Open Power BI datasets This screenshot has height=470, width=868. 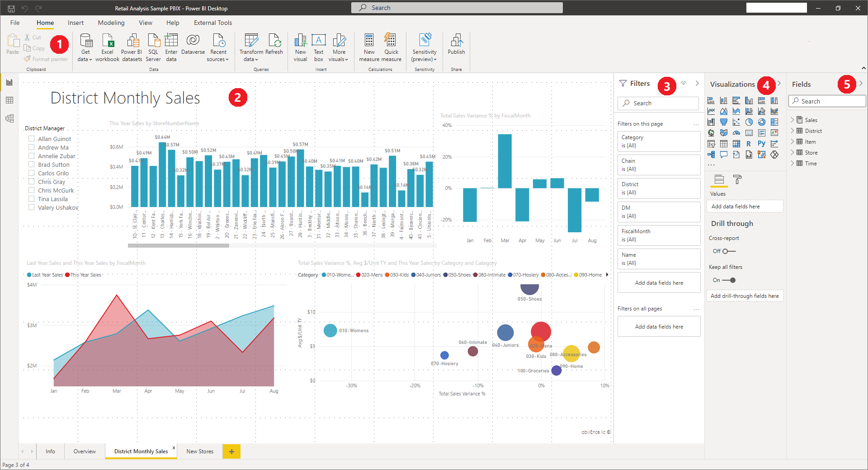(132, 47)
